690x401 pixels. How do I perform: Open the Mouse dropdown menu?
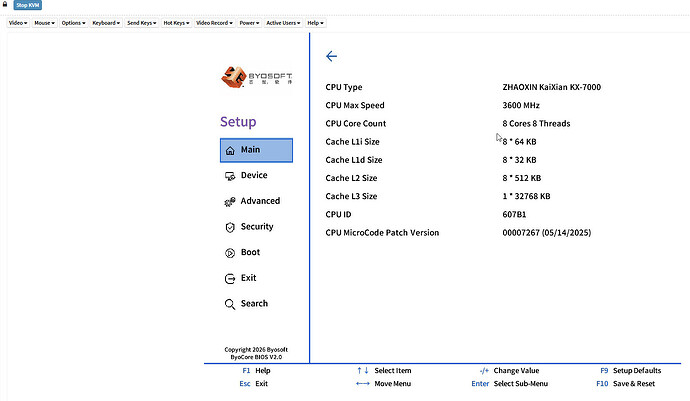click(x=44, y=23)
